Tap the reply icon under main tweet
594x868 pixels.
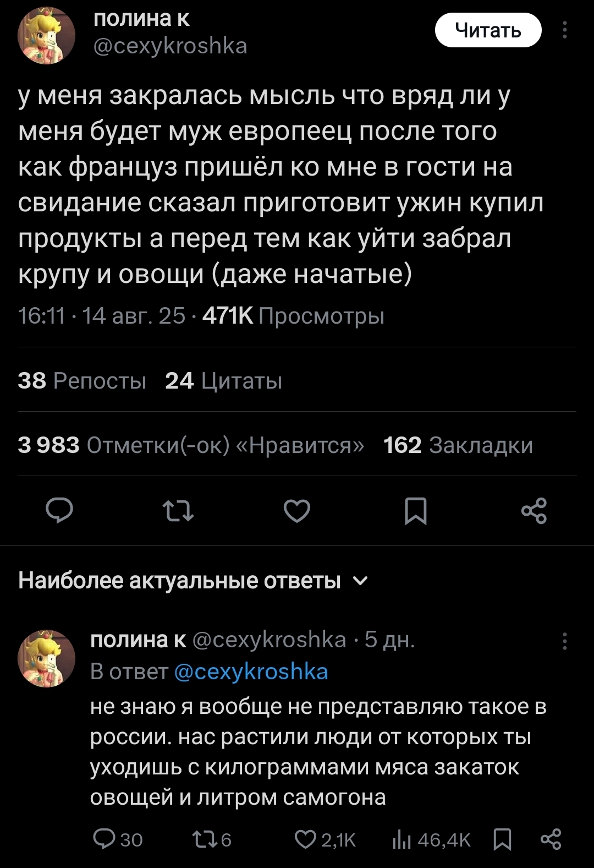click(59, 510)
